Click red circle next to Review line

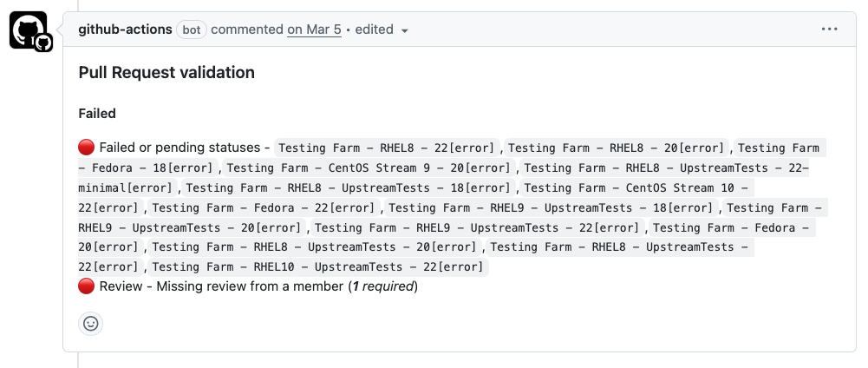tap(87, 286)
